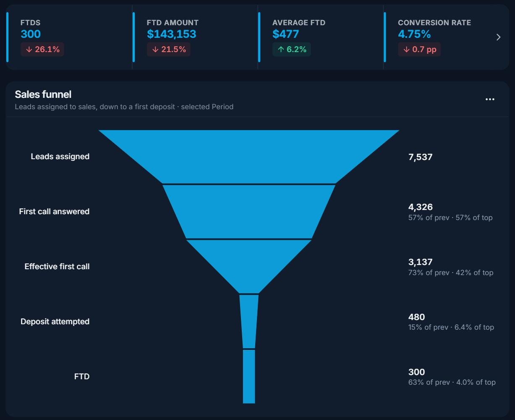The image size is (515, 420).
Task: Click the $143,153 FTD amount value
Action: (172, 34)
